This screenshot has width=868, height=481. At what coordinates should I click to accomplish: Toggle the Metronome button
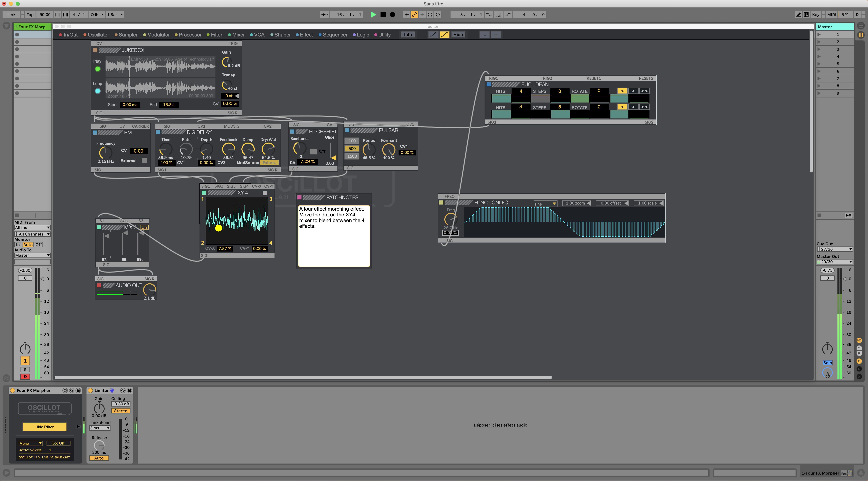94,14
